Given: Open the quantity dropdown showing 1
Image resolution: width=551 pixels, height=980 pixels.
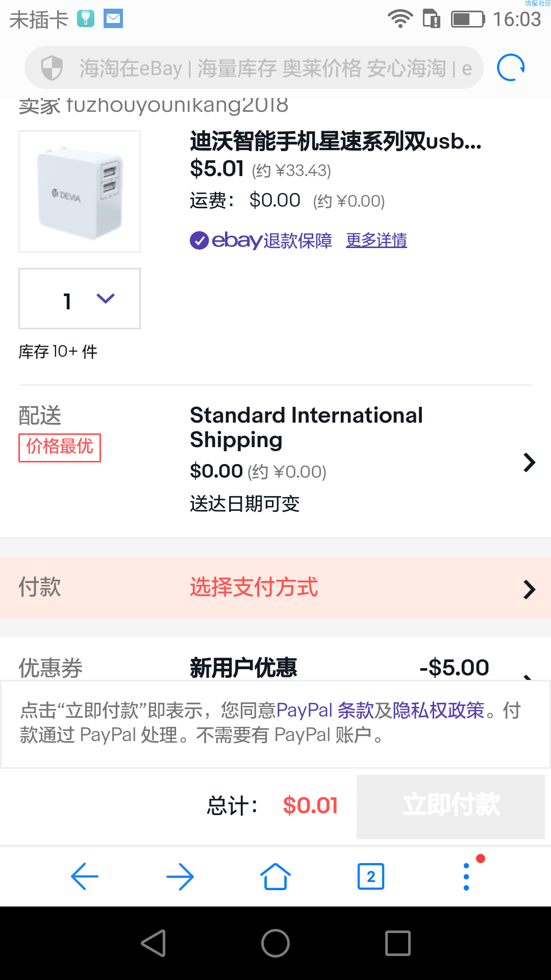Looking at the screenshot, I should pos(80,299).
